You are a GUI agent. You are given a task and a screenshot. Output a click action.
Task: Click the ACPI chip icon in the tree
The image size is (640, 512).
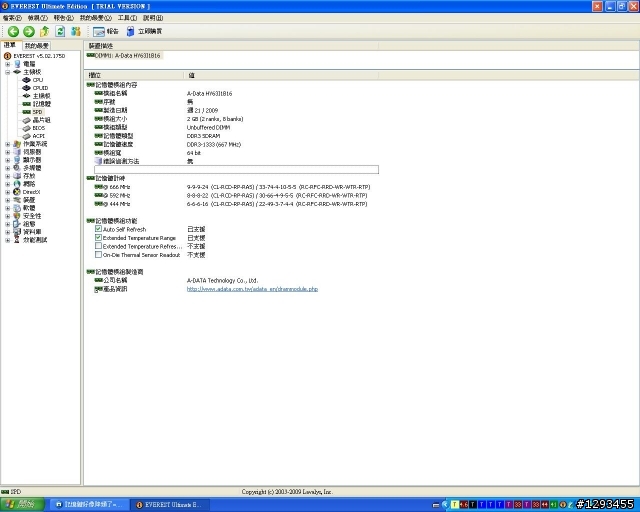pyautogui.click(x=27, y=136)
